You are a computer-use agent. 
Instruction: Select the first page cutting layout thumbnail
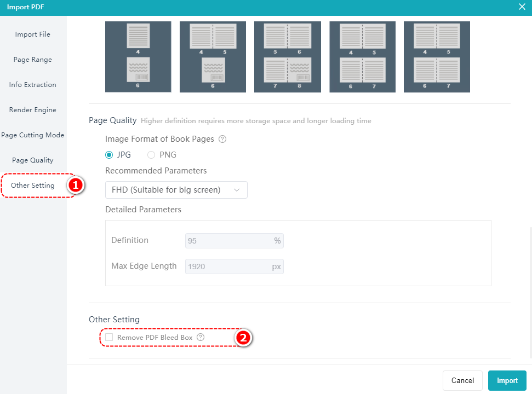click(138, 57)
